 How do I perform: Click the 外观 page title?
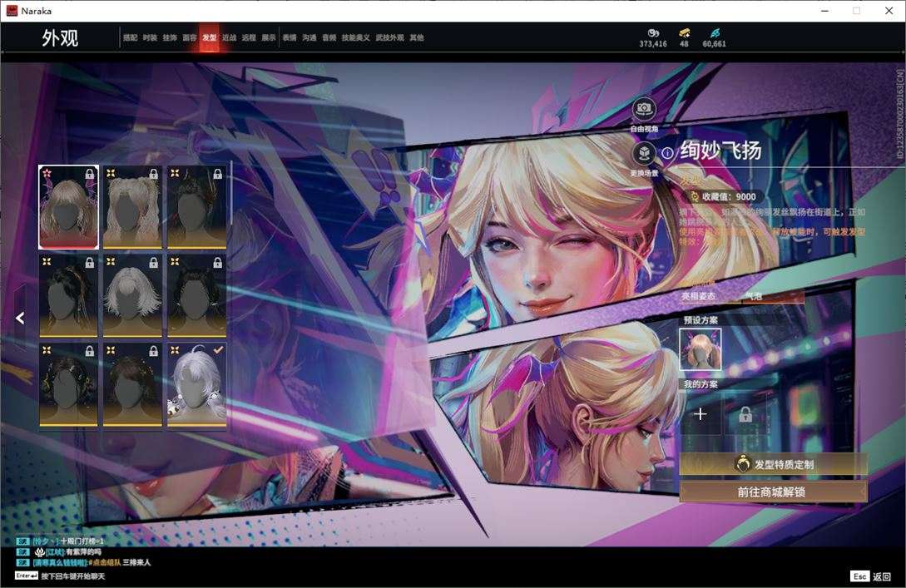point(60,38)
